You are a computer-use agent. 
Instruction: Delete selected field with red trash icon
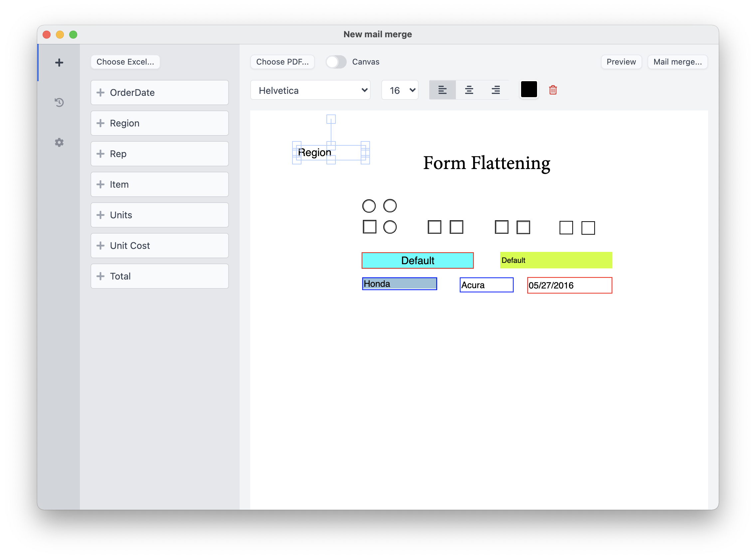coord(553,90)
